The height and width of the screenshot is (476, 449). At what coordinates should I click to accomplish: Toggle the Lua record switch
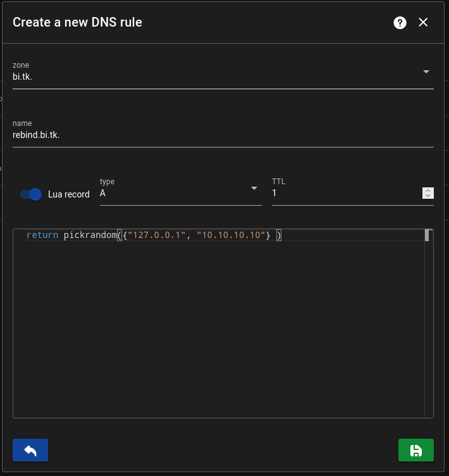[x=31, y=194]
